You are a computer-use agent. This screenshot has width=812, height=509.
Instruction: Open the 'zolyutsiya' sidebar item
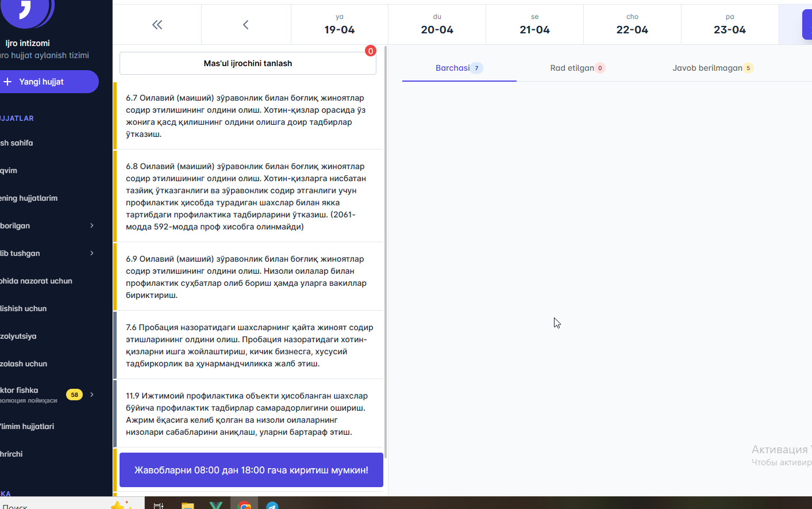tap(18, 336)
